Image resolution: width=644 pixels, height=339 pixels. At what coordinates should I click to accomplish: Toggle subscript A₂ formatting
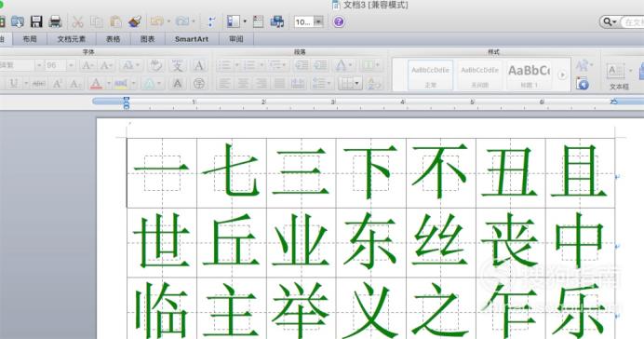(x=74, y=84)
